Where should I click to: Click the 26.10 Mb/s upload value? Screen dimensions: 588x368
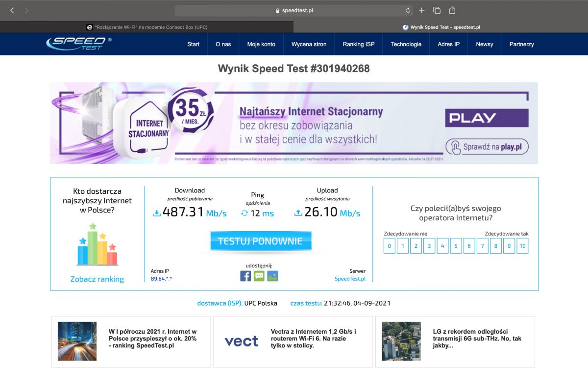coord(332,212)
